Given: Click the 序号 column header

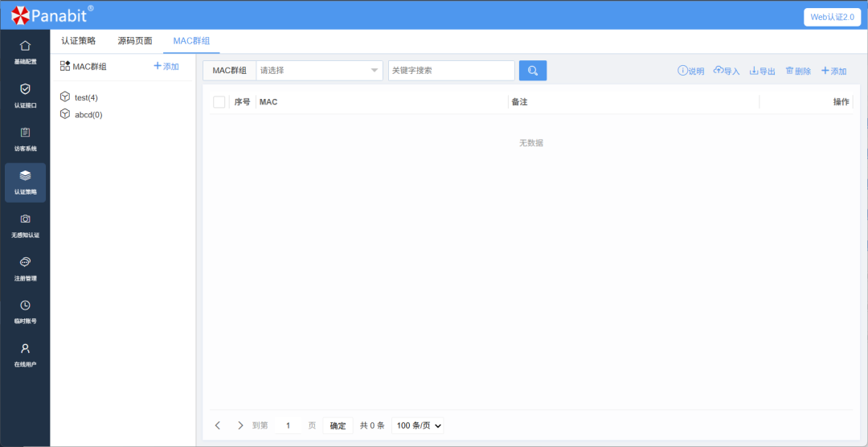Looking at the screenshot, I should [242, 102].
